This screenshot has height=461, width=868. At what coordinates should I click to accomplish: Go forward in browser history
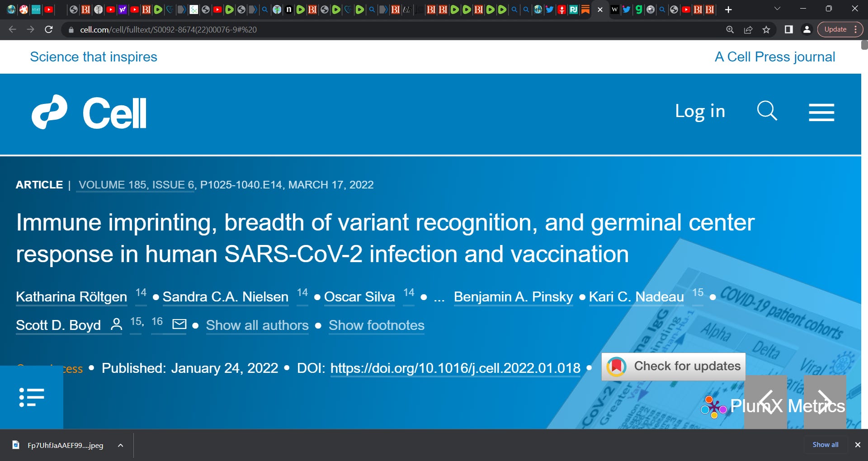[30, 29]
